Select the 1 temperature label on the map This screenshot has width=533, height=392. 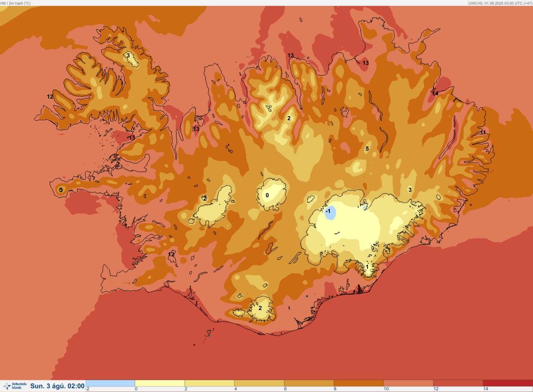[367, 267]
